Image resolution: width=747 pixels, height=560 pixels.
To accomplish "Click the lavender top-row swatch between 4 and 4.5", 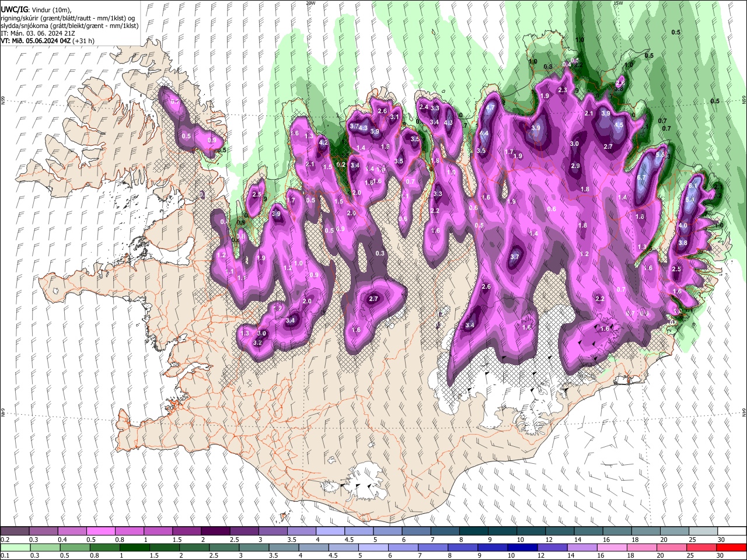I will click(330, 531).
